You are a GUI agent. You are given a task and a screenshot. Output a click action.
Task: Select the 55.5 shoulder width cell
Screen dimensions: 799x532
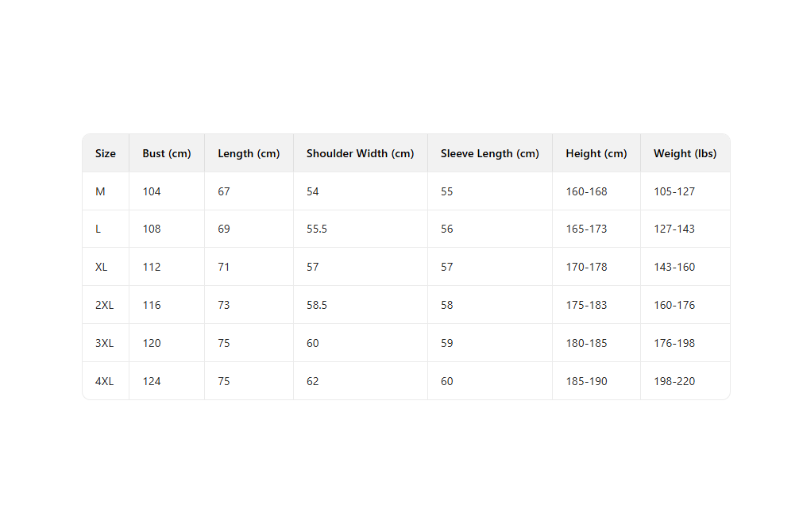click(x=317, y=229)
